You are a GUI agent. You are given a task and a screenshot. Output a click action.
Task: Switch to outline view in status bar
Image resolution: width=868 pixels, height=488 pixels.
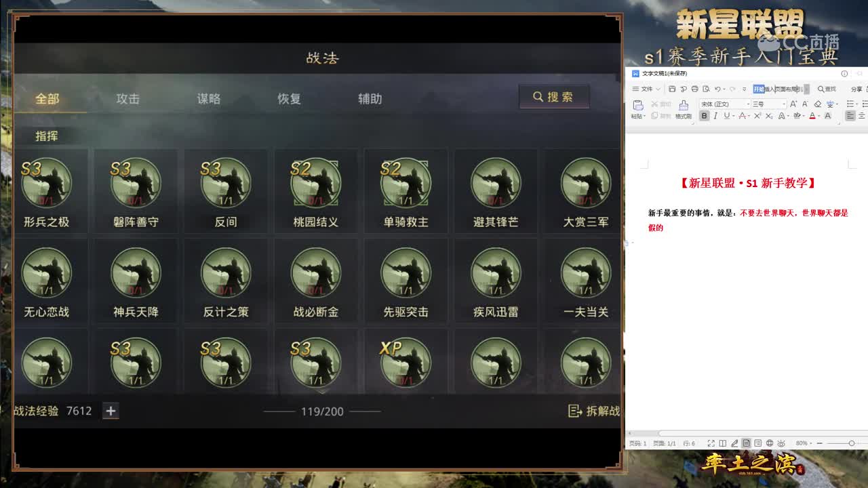tap(758, 443)
